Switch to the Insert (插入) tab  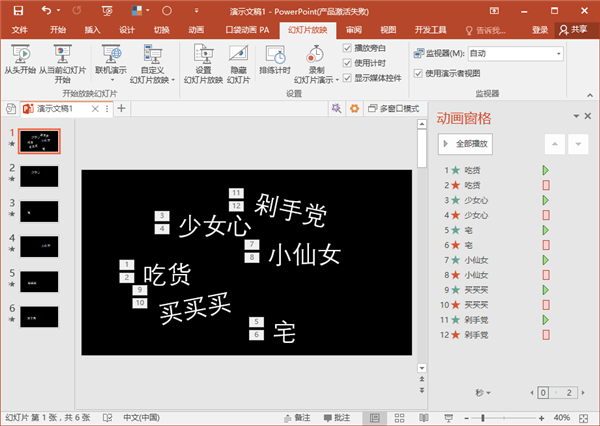click(92, 30)
